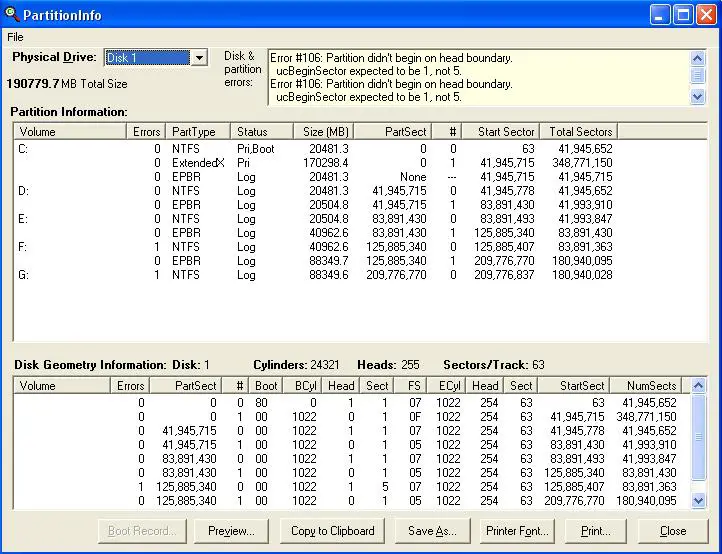Click the Close button at the bottom
Screen dimensions: 722x554
point(673,531)
